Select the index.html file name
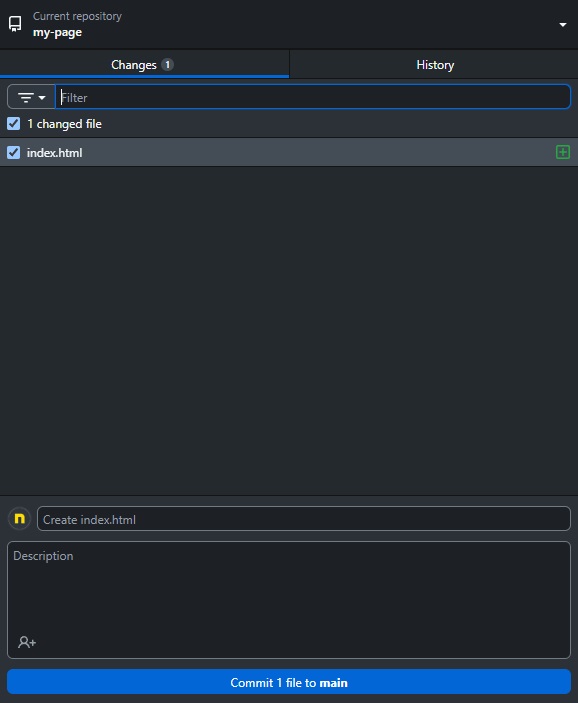 click(54, 153)
